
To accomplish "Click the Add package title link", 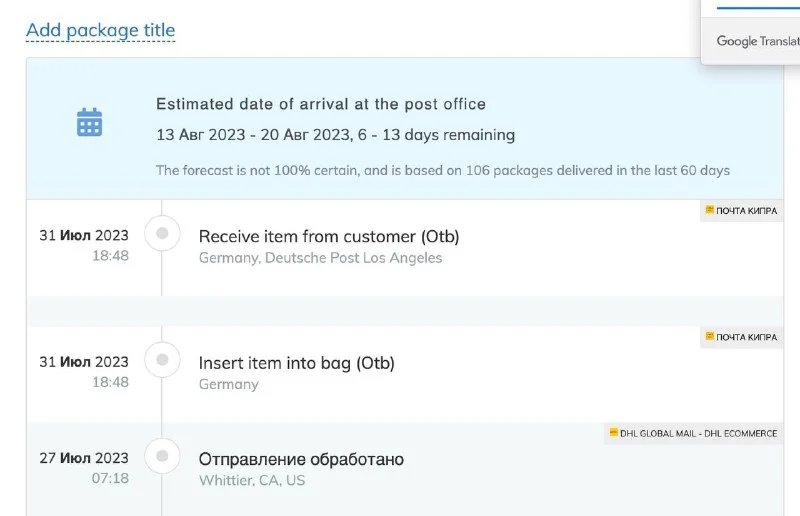I will click(100, 30).
